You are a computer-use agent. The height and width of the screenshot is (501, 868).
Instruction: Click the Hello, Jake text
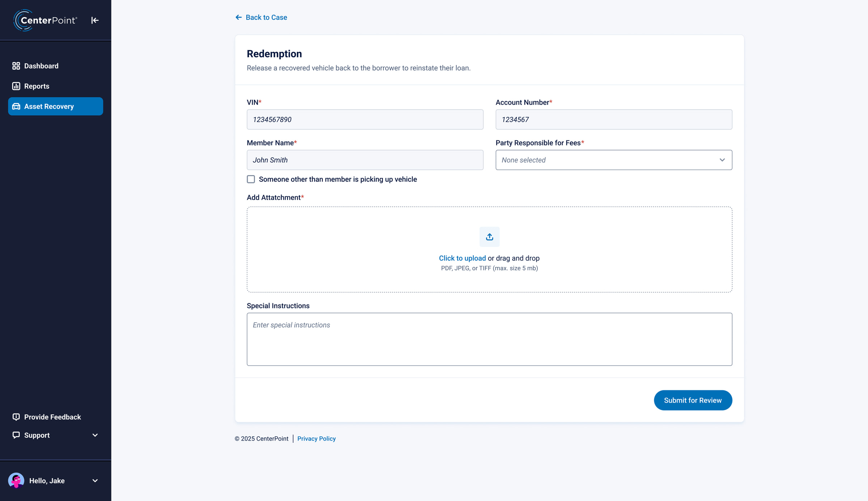(47, 481)
